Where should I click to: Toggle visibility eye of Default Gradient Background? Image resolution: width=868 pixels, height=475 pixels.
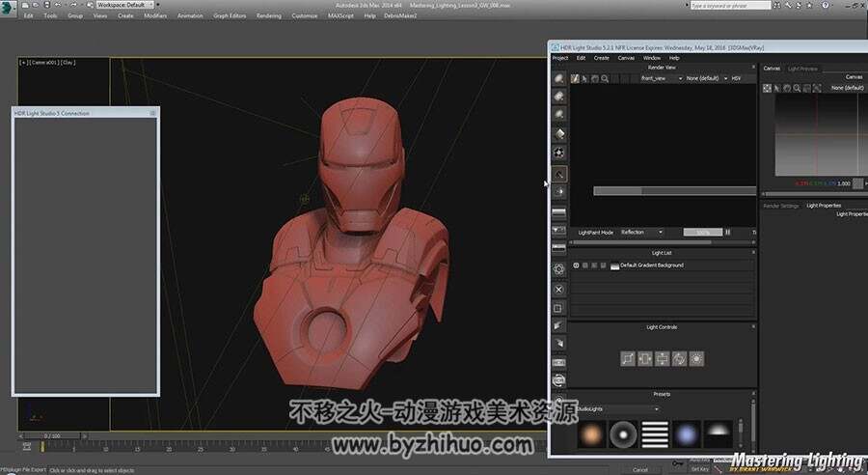pyautogui.click(x=576, y=265)
